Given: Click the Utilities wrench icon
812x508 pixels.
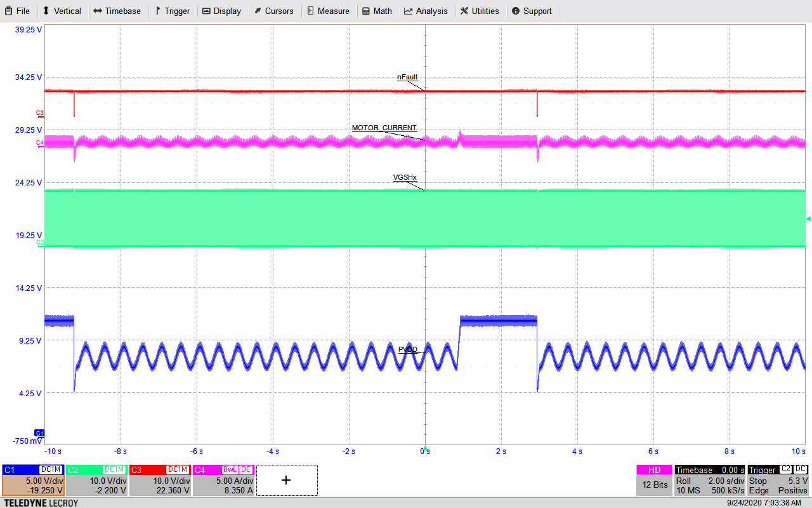Looking at the screenshot, I should coord(466,10).
